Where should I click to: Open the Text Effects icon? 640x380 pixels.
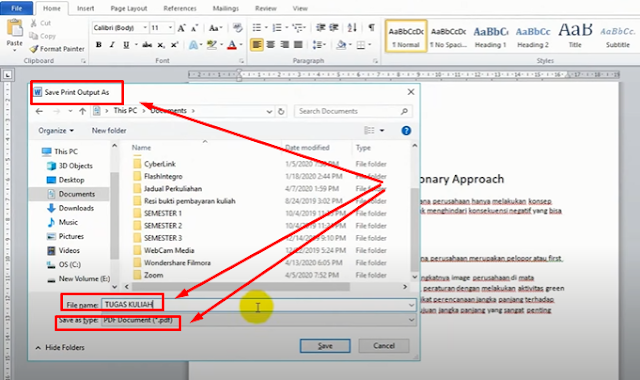pos(193,44)
